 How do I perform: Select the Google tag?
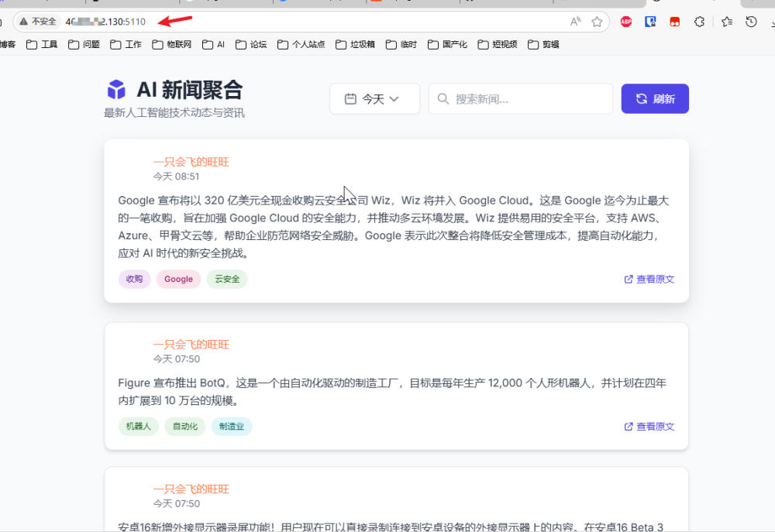click(178, 279)
